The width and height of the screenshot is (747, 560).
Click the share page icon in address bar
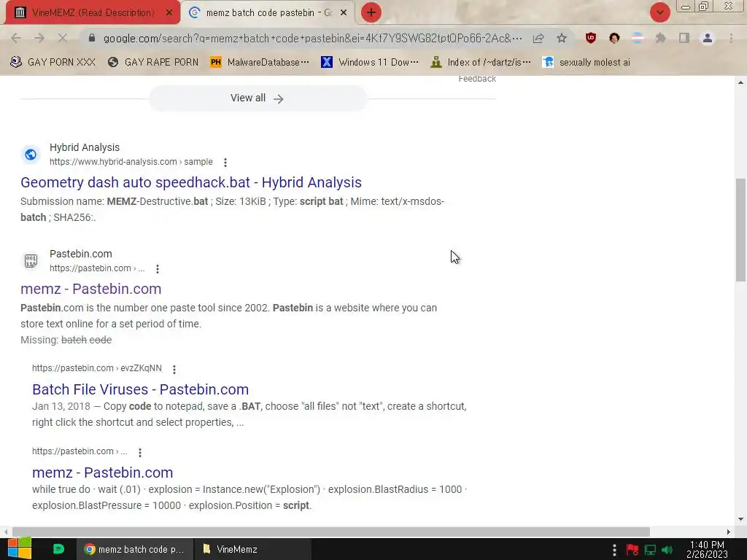pyautogui.click(x=538, y=38)
